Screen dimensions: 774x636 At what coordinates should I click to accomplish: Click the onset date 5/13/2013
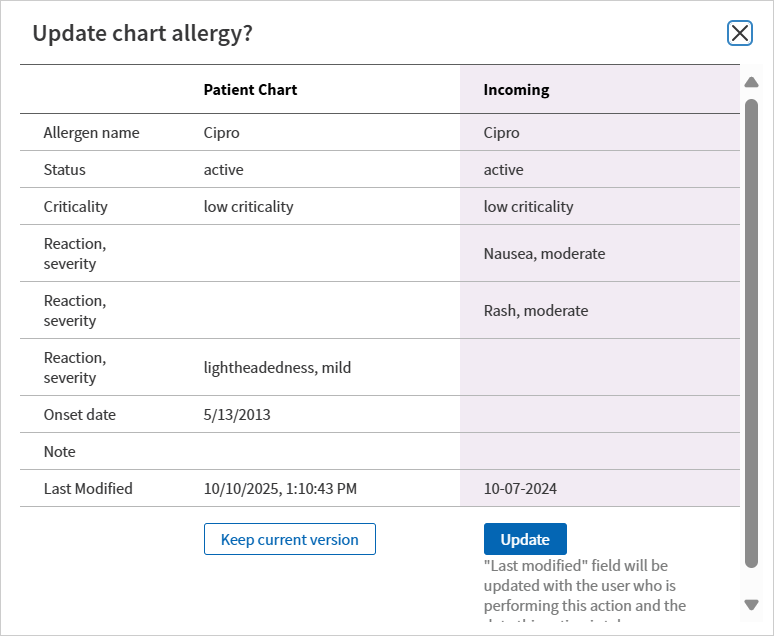coord(237,414)
